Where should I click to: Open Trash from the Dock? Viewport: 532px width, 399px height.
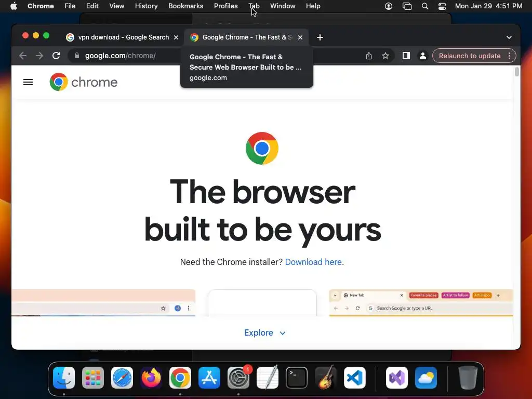(x=468, y=378)
